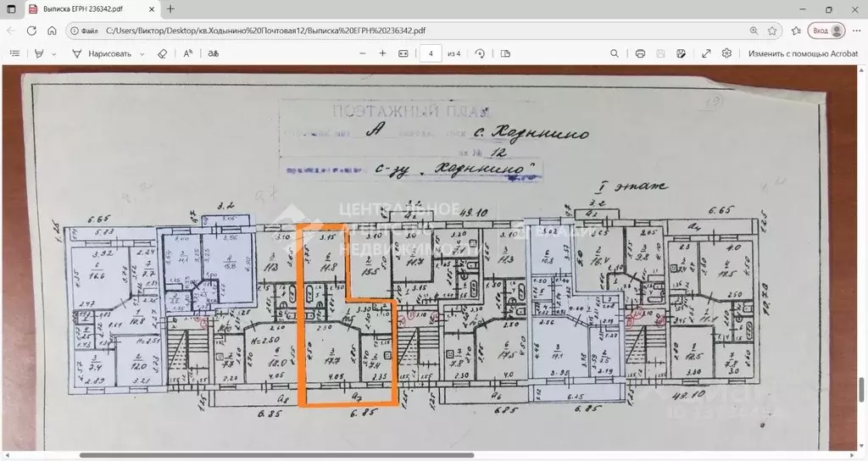The width and height of the screenshot is (868, 461).
Task: Expand the Нарисовать pen options dropdown
Action: point(142,53)
